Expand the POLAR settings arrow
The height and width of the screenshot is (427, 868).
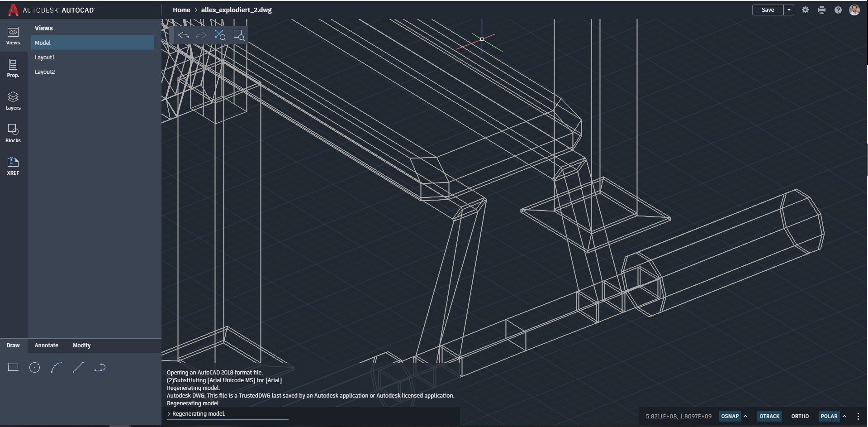(x=844, y=416)
